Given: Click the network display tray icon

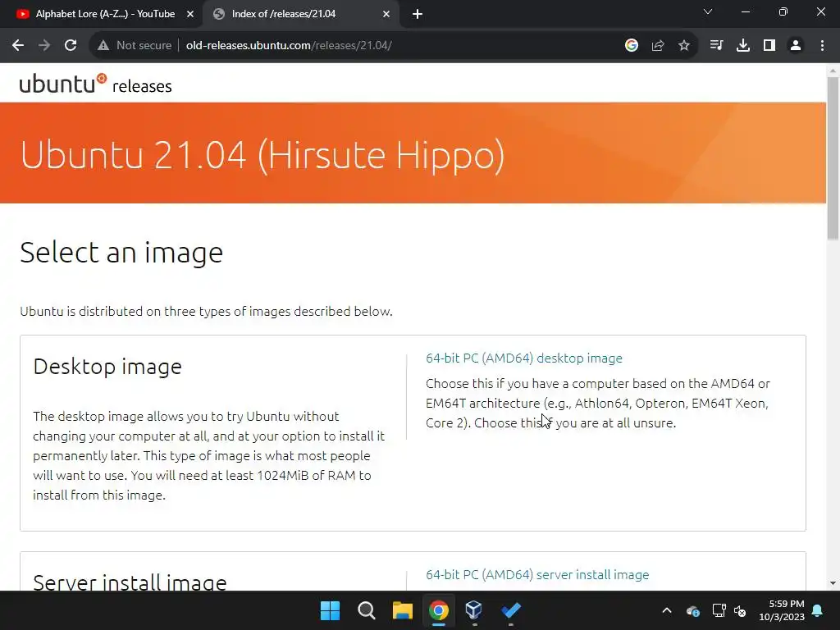Looking at the screenshot, I should (x=719, y=610).
